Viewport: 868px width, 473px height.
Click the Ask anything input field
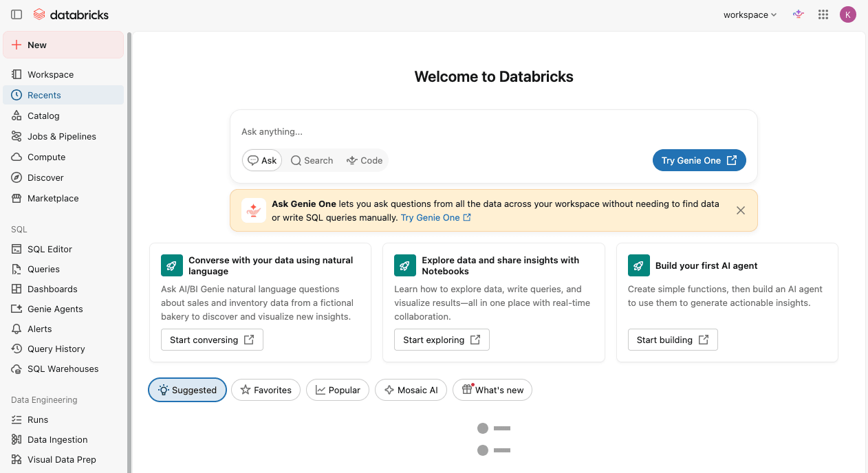(493, 131)
